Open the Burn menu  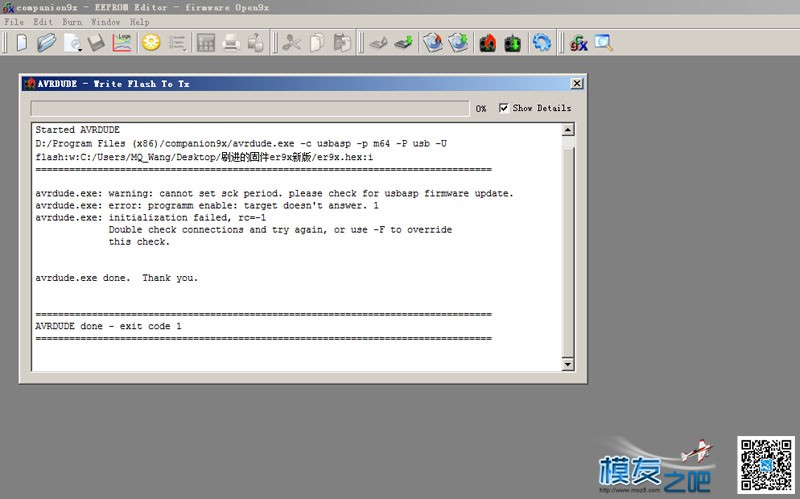[x=72, y=22]
